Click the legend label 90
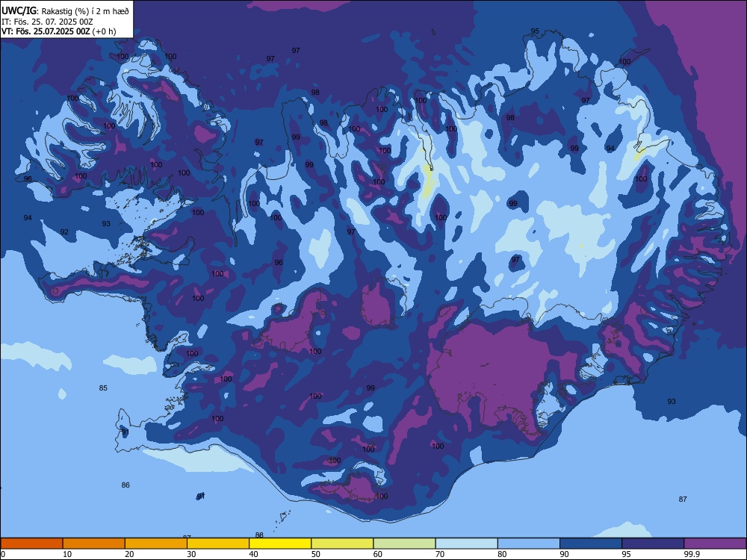Image resolution: width=747 pixels, height=560 pixels. (x=564, y=554)
